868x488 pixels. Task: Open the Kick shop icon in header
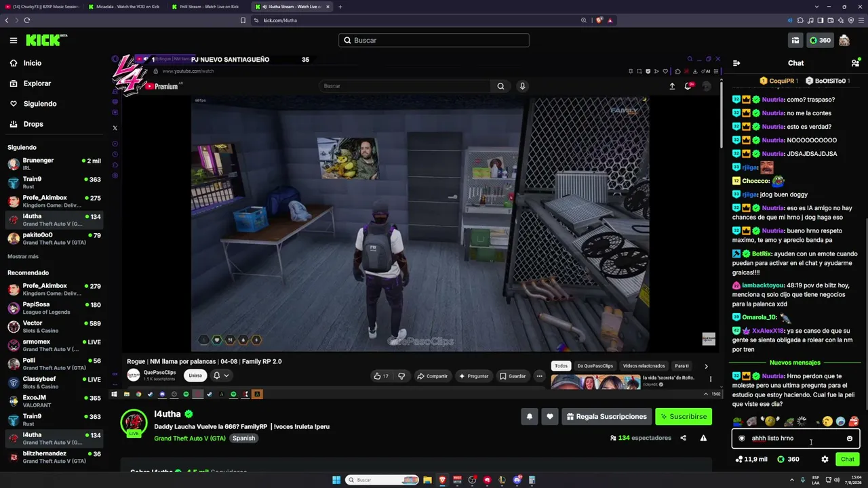(x=795, y=41)
